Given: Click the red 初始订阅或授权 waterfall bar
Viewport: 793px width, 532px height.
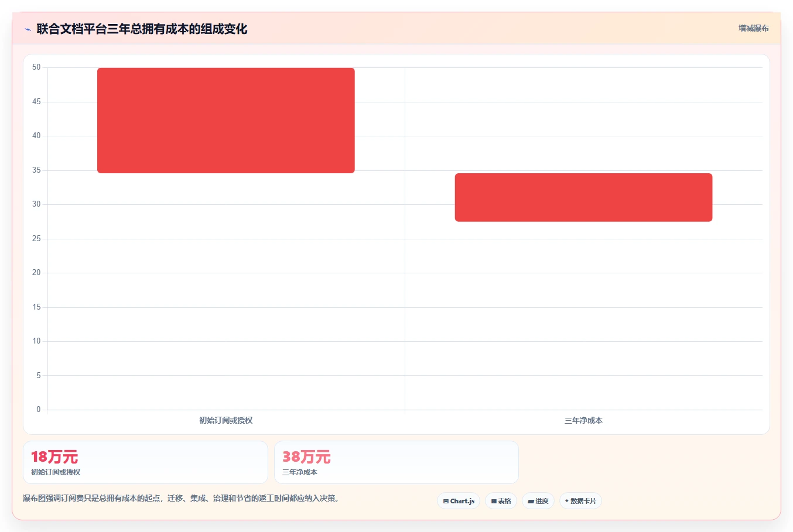Looking at the screenshot, I should pyautogui.click(x=226, y=121).
